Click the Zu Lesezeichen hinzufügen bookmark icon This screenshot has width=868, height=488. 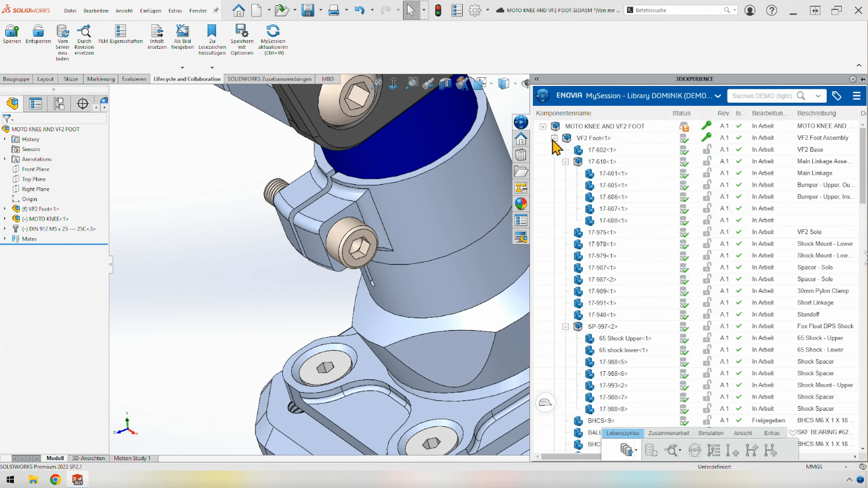212,31
